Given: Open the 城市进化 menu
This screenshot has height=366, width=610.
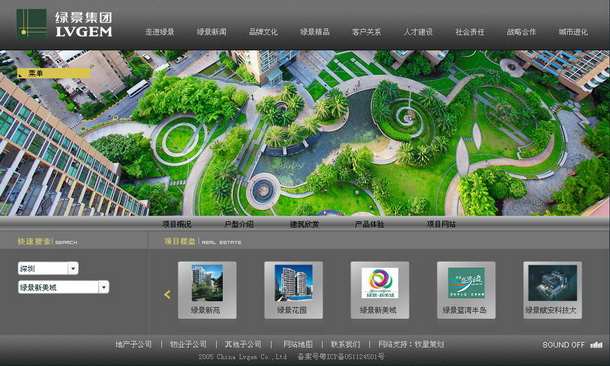Looking at the screenshot, I should 573,32.
